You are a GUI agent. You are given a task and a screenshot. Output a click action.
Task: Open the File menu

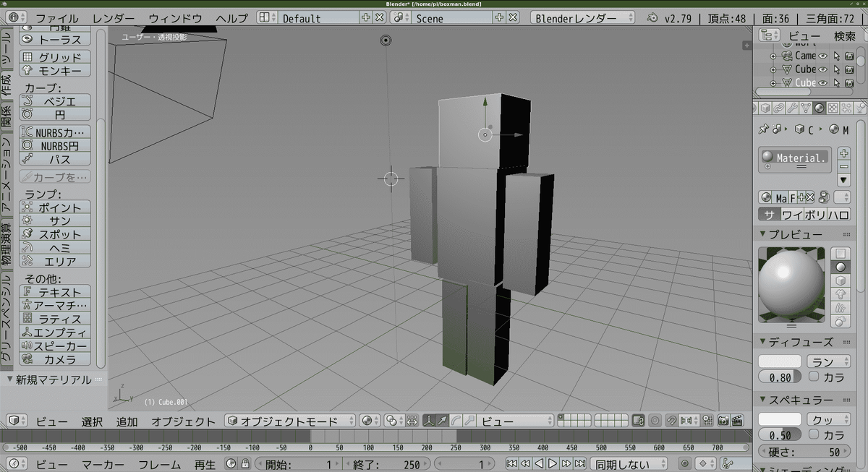tap(57, 18)
